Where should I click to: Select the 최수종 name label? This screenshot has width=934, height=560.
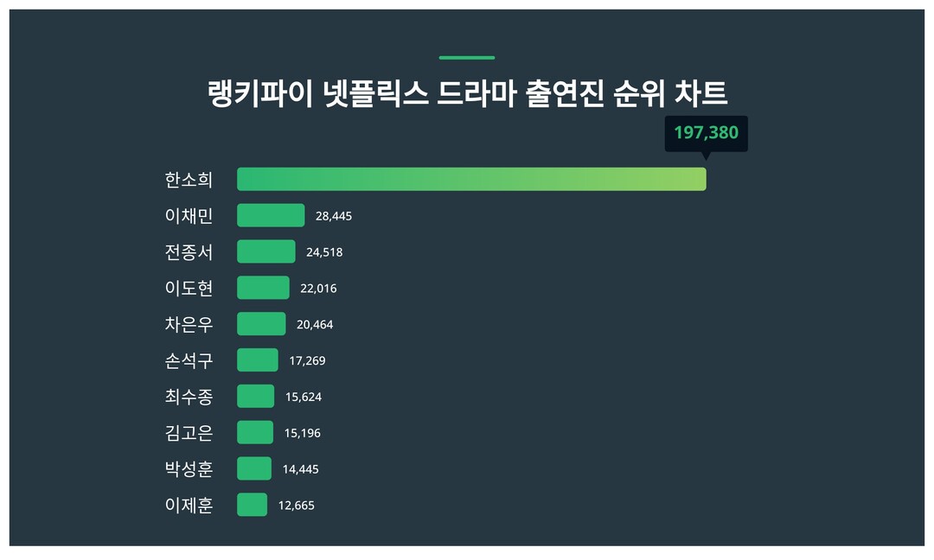189,397
